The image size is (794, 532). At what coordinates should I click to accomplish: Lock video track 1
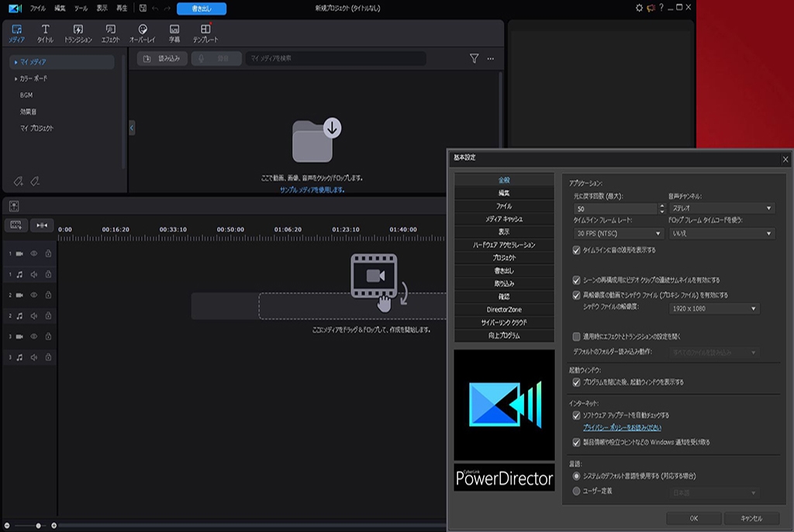click(48, 254)
